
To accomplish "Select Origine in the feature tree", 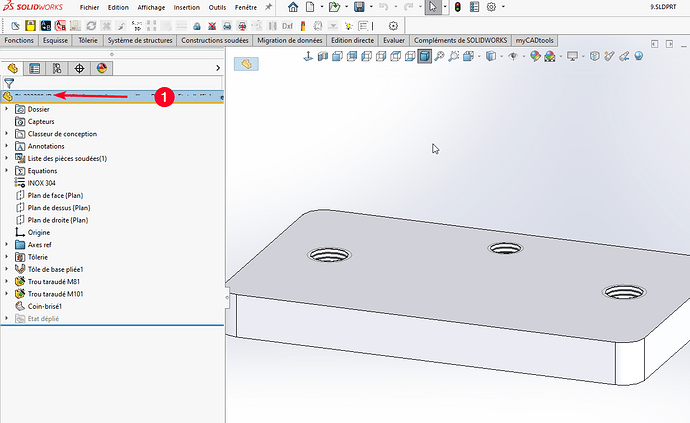I will (x=39, y=232).
